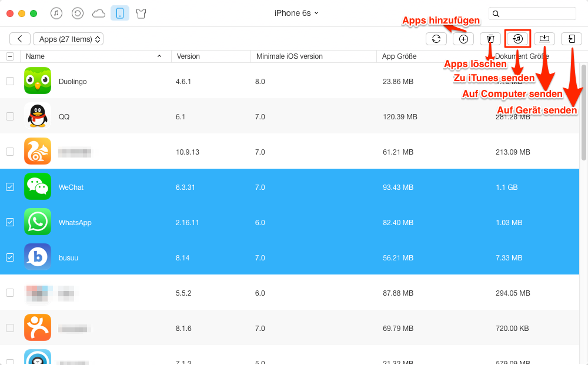
Task: Click in the search input field
Action: (532, 14)
